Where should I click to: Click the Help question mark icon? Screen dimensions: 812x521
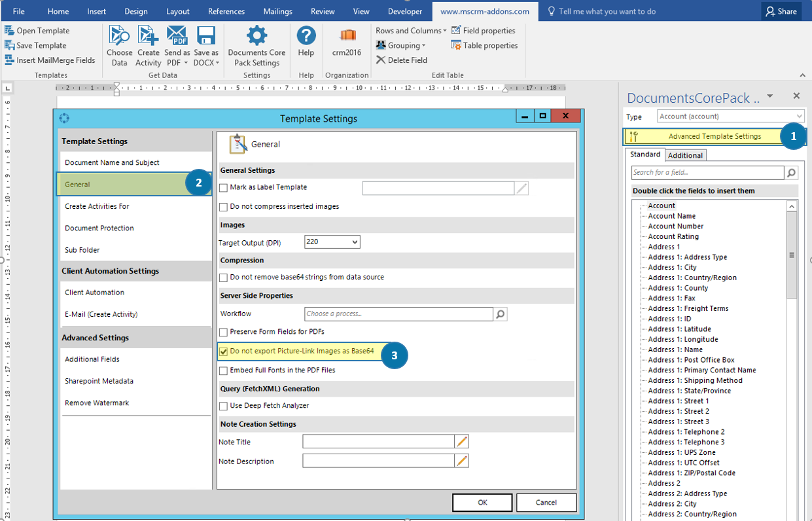pyautogui.click(x=306, y=36)
